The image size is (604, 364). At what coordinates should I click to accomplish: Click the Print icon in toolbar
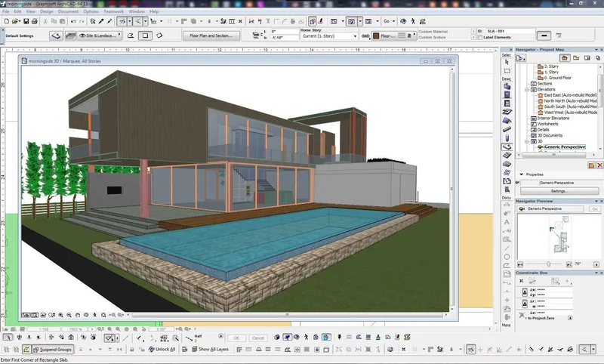(x=34, y=21)
